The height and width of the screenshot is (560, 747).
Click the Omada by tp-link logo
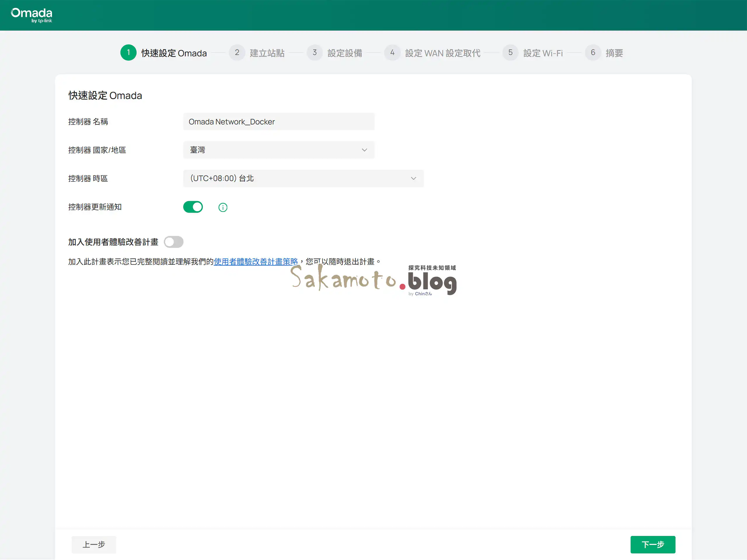(x=32, y=15)
